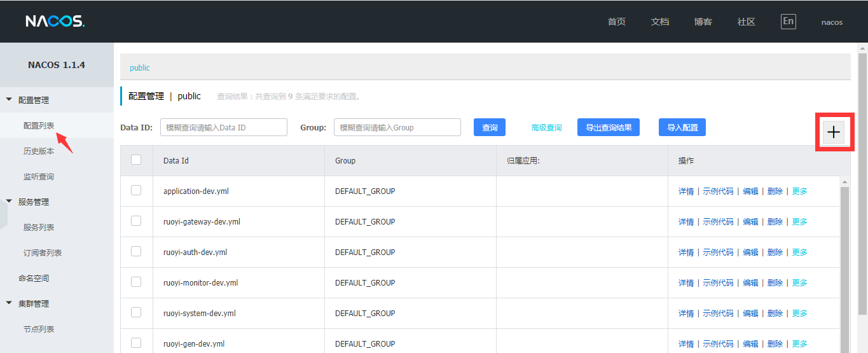The height and width of the screenshot is (353, 868).
Task: Check the box for ruoyi-monitor-dev.yml
Action: pyautogui.click(x=136, y=282)
